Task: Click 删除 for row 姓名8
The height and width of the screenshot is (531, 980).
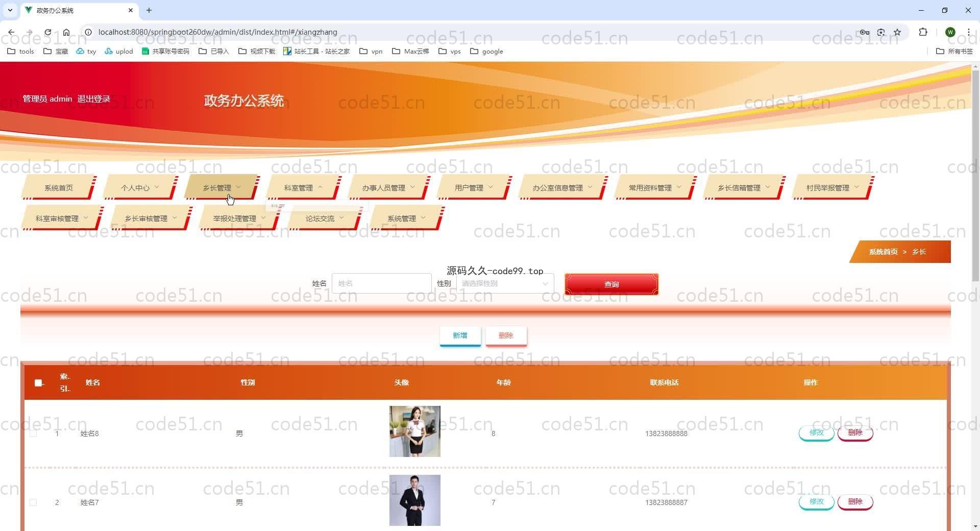Action: click(x=855, y=433)
